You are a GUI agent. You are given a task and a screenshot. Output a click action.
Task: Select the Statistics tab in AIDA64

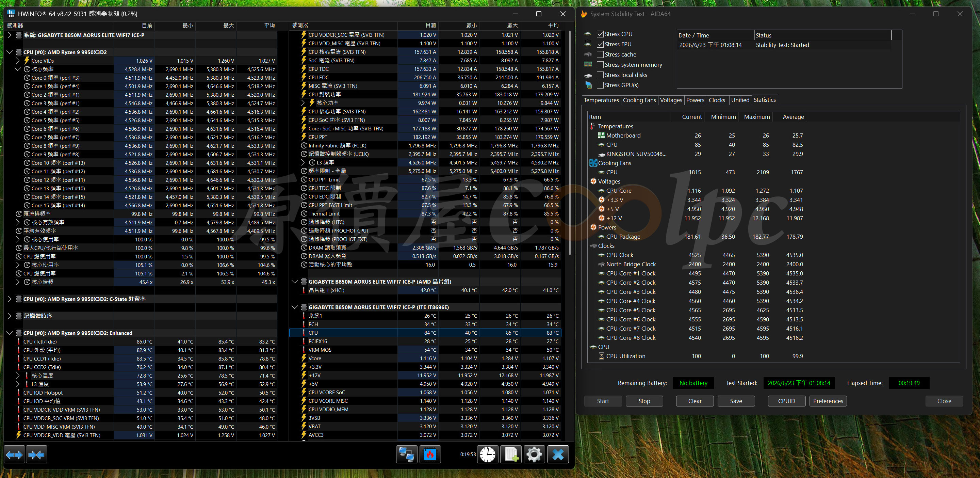[764, 100]
